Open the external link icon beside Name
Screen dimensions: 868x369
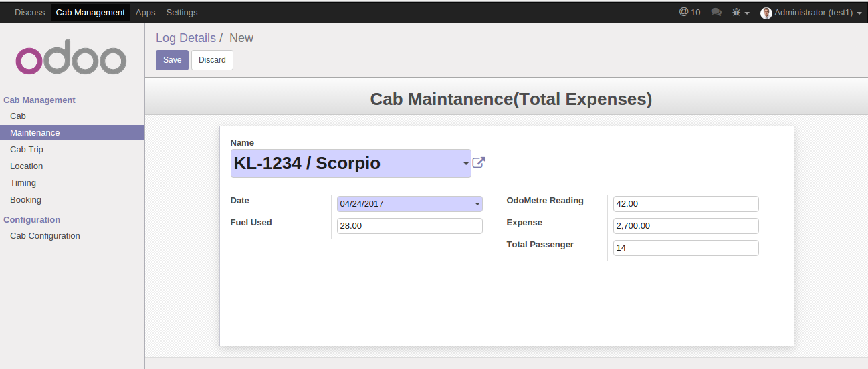[x=479, y=162]
